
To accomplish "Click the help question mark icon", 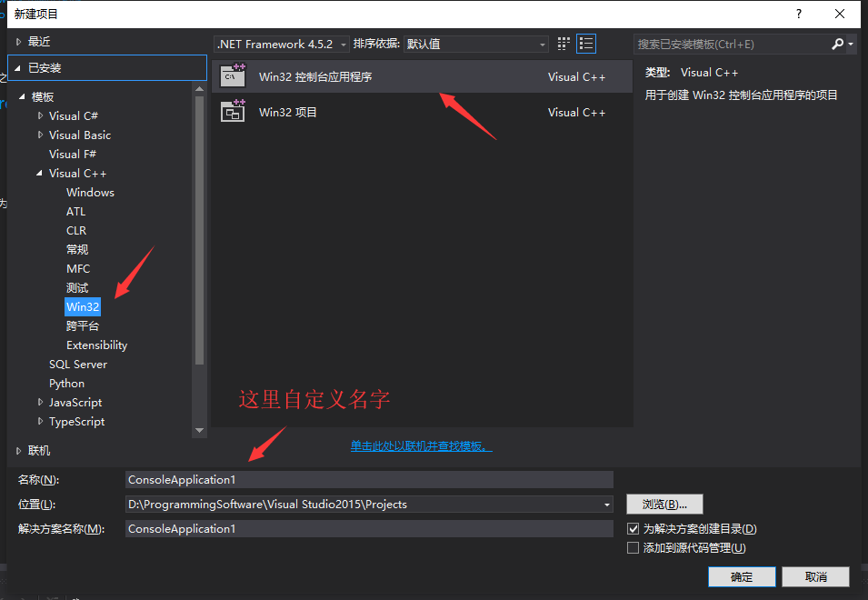I will tap(798, 14).
